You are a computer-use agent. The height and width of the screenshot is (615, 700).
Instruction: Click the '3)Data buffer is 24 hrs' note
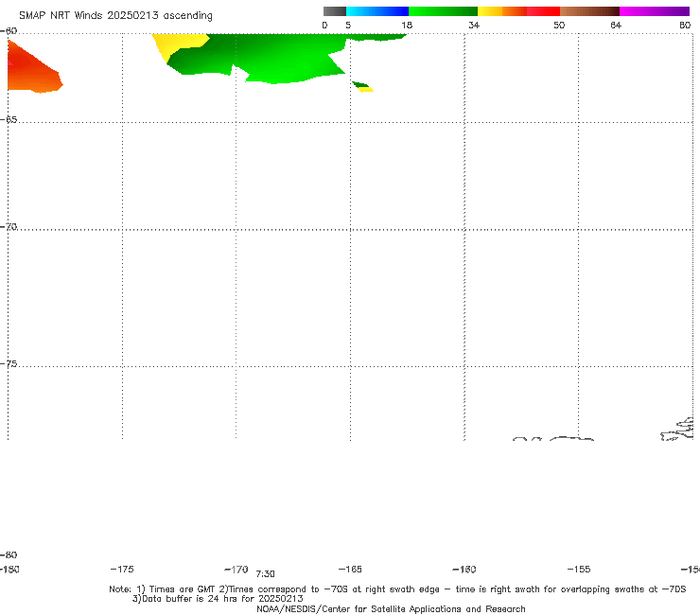tap(218, 599)
